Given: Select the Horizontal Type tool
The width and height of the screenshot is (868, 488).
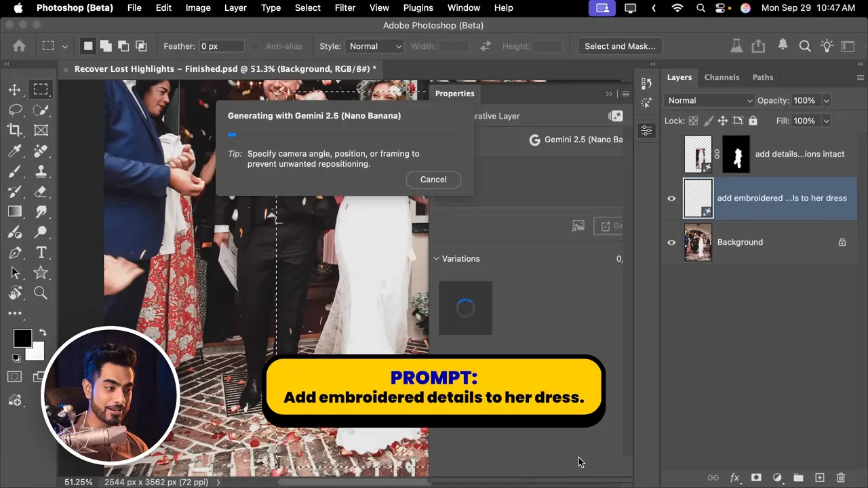Looking at the screenshot, I should [x=41, y=252].
